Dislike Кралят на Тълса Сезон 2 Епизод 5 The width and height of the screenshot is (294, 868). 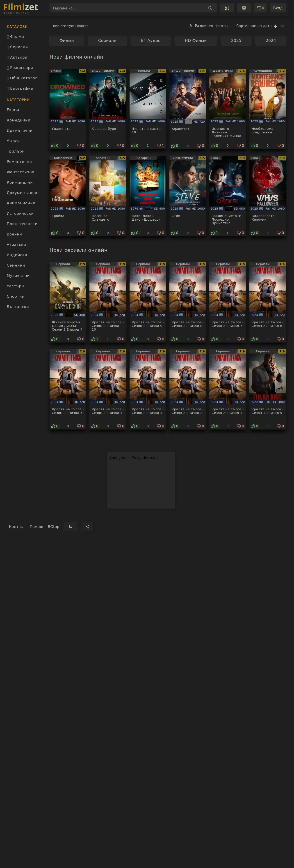[80, 426]
